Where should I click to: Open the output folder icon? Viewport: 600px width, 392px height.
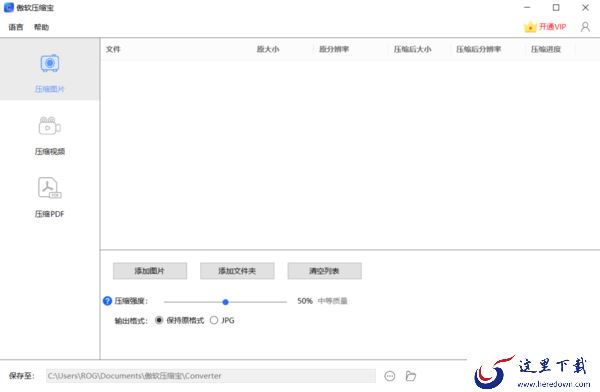tap(411, 376)
